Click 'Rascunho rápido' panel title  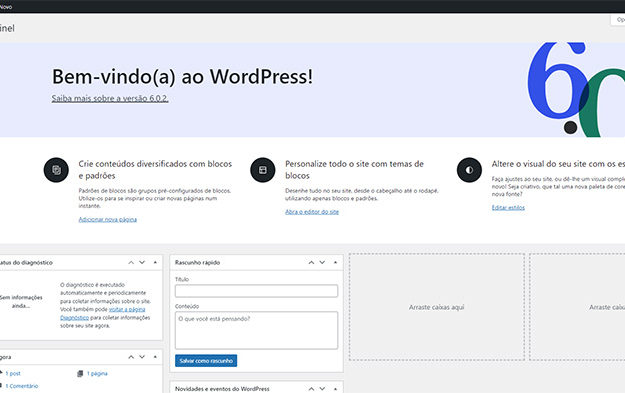[x=197, y=262]
